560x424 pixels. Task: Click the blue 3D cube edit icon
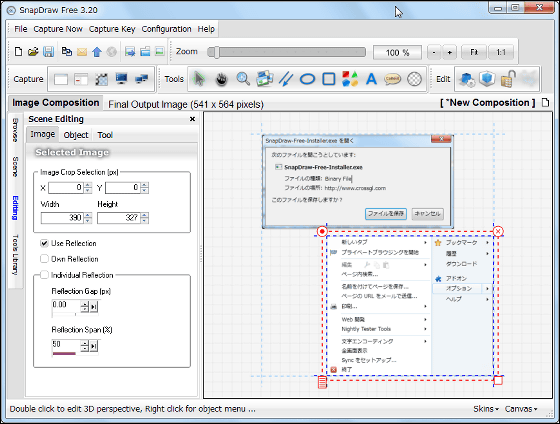(x=487, y=79)
